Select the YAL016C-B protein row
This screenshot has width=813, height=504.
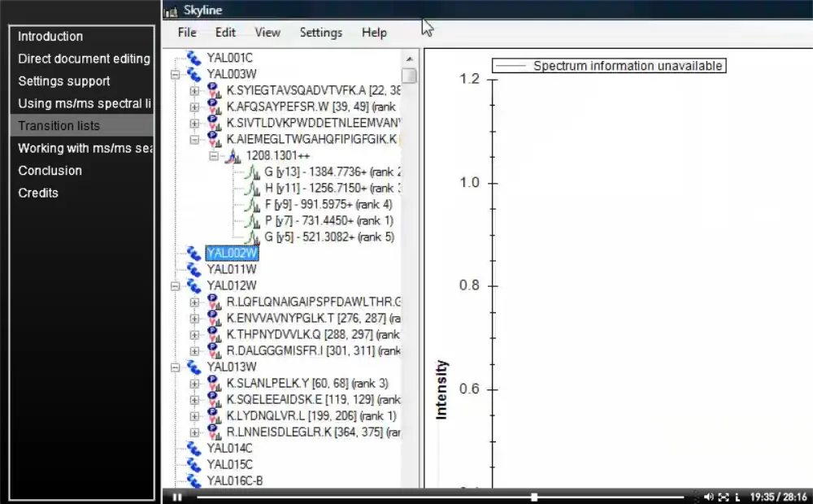coord(235,480)
